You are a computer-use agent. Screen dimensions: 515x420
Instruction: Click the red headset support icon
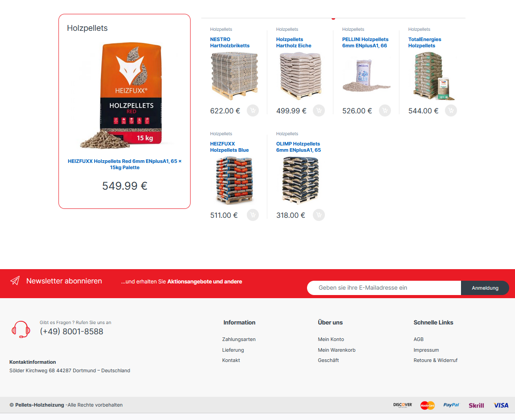click(21, 329)
